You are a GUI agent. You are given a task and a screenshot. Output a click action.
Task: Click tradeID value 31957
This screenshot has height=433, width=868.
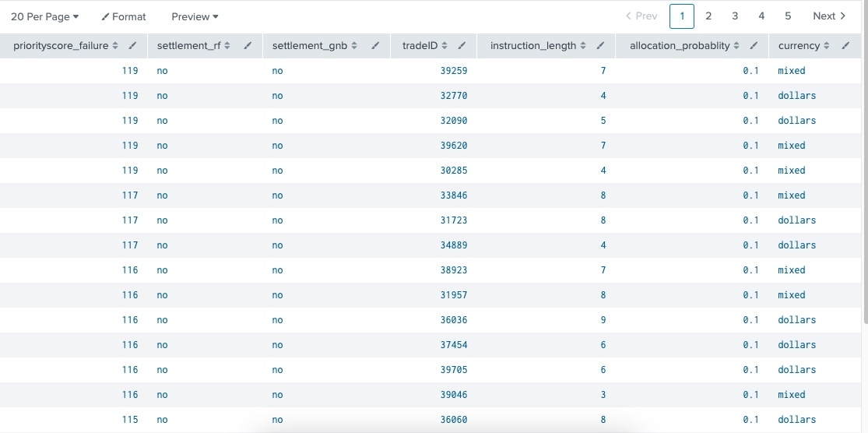(454, 295)
